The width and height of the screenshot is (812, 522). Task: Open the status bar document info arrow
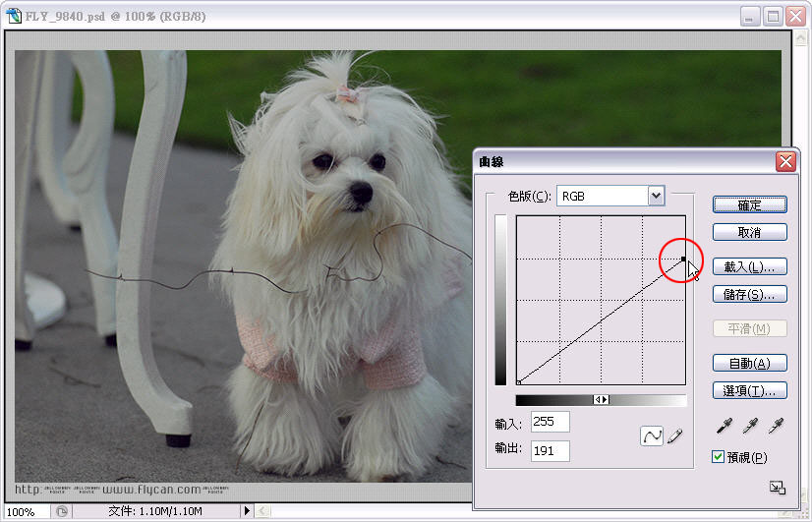tap(247, 511)
